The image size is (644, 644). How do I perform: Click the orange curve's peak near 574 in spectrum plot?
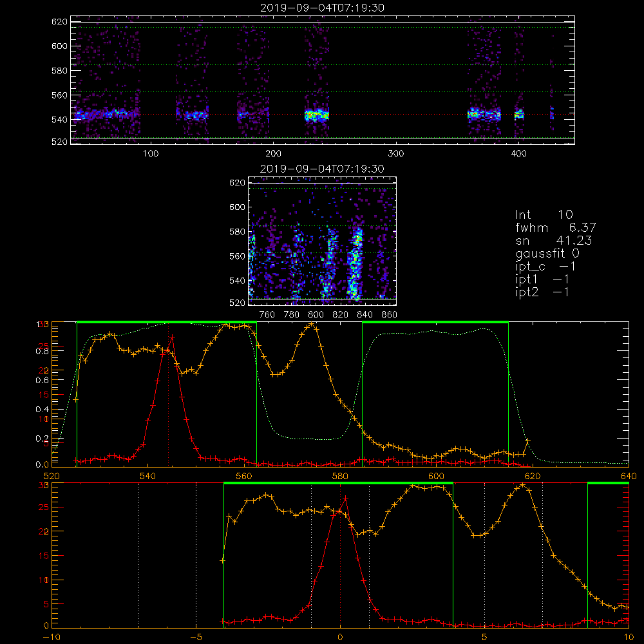312,324
